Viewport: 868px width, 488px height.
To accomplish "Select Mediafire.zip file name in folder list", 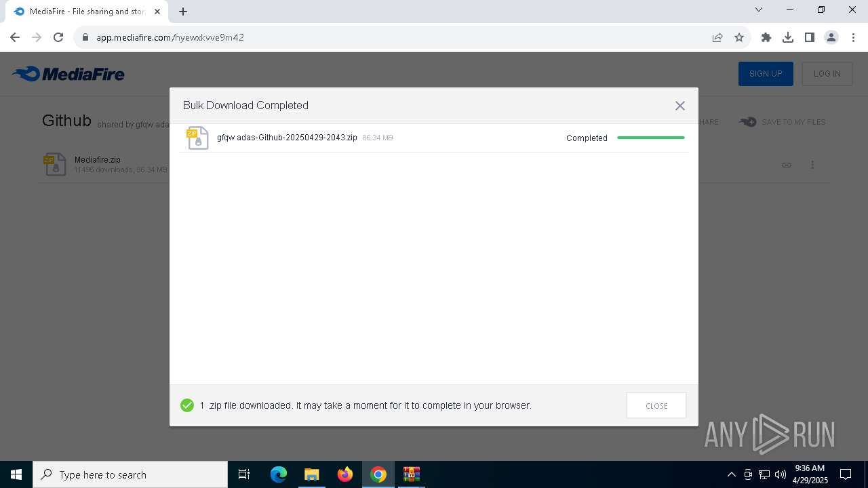I will tap(98, 160).
